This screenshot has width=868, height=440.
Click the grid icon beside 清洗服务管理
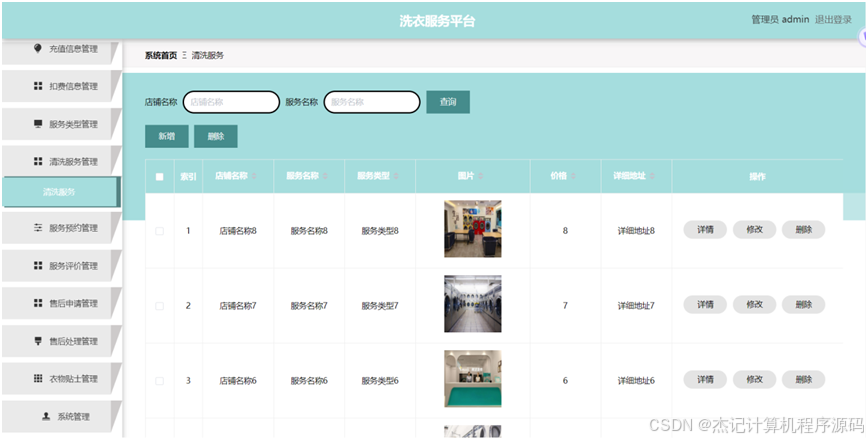pyautogui.click(x=38, y=162)
